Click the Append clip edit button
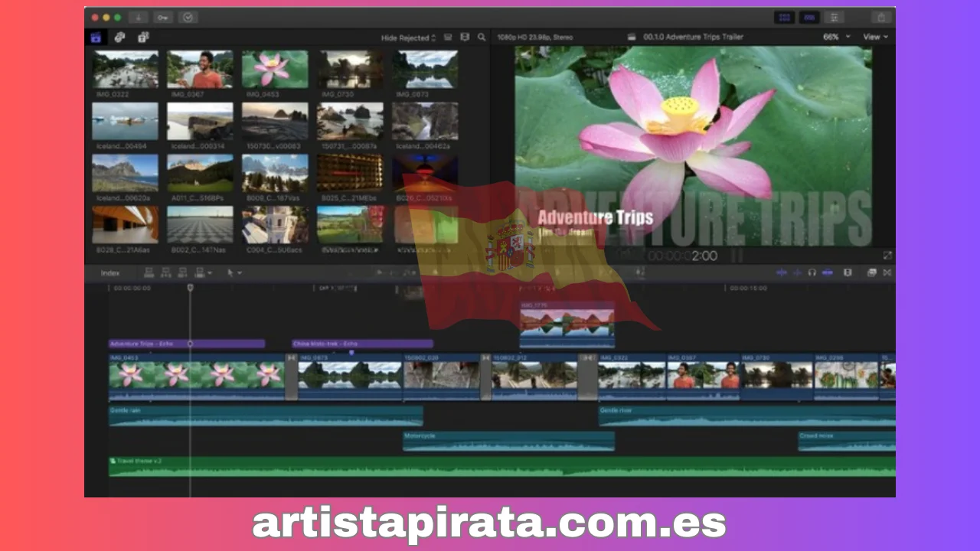Screen dimensions: 980x551 (x=182, y=272)
